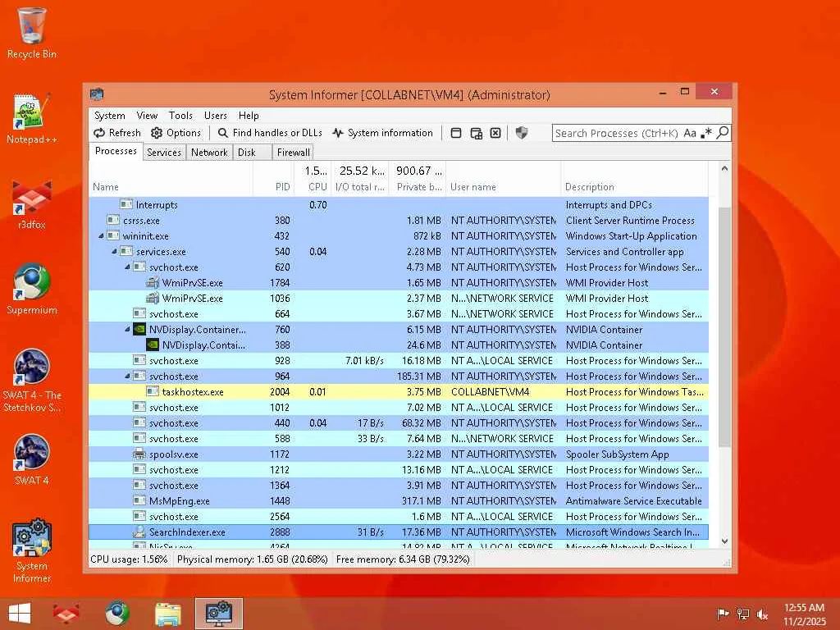The height and width of the screenshot is (630, 840).
Task: Select the taskhostex.exe process row
Action: [399, 392]
